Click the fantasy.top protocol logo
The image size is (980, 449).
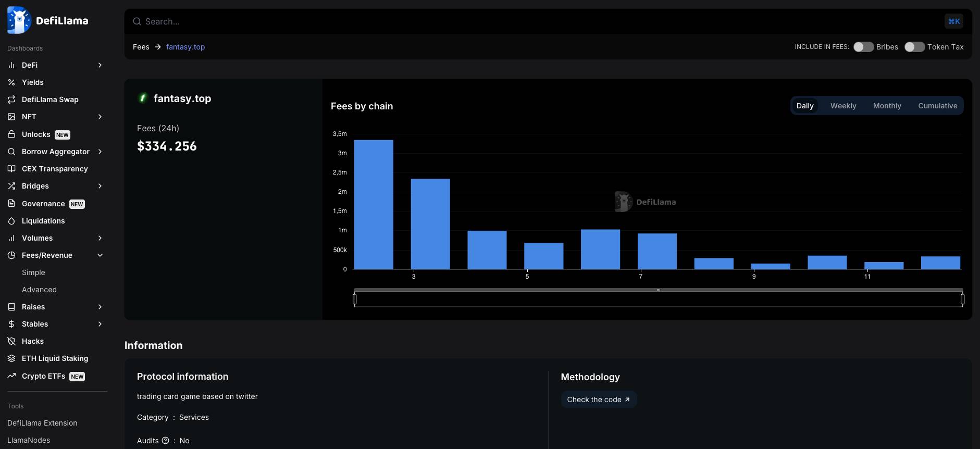(x=143, y=98)
